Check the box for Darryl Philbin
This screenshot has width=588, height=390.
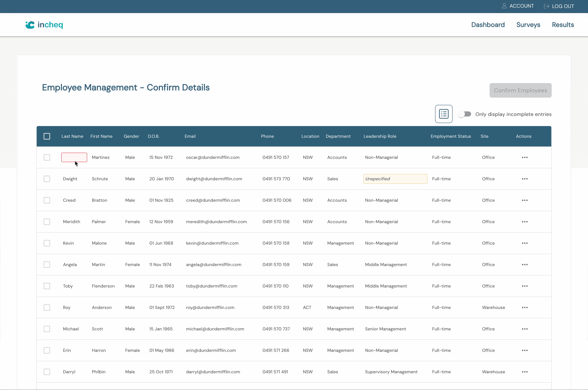coord(47,372)
